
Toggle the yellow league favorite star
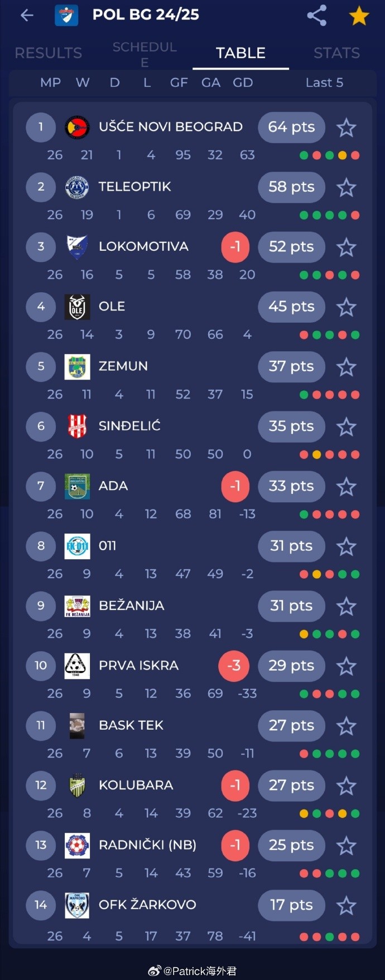pyautogui.click(x=359, y=16)
